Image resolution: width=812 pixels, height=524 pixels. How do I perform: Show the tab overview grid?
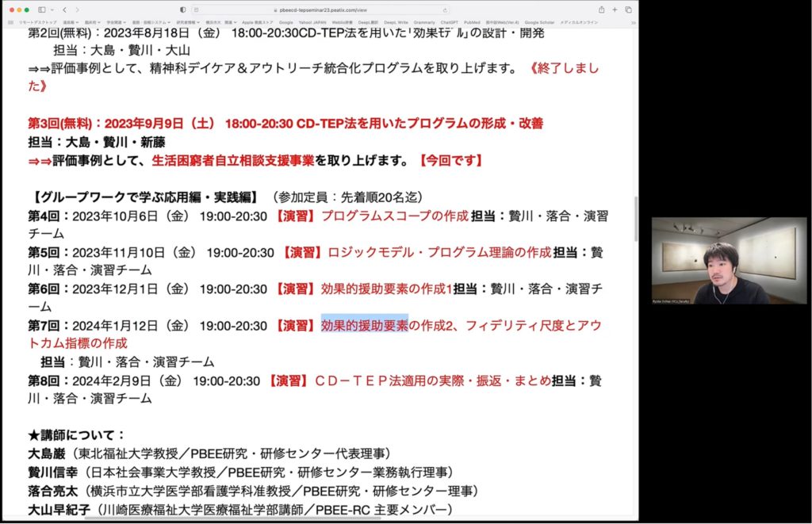[628, 10]
